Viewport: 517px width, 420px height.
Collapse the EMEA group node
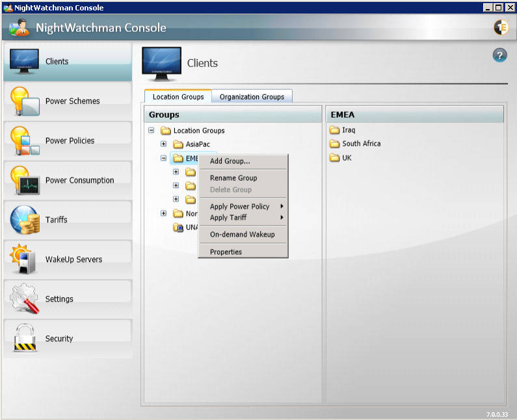click(164, 158)
